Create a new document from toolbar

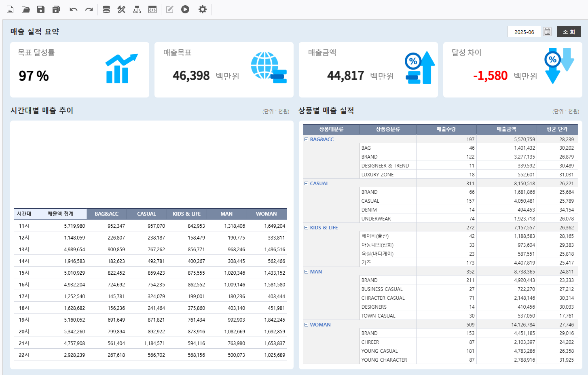[10, 9]
